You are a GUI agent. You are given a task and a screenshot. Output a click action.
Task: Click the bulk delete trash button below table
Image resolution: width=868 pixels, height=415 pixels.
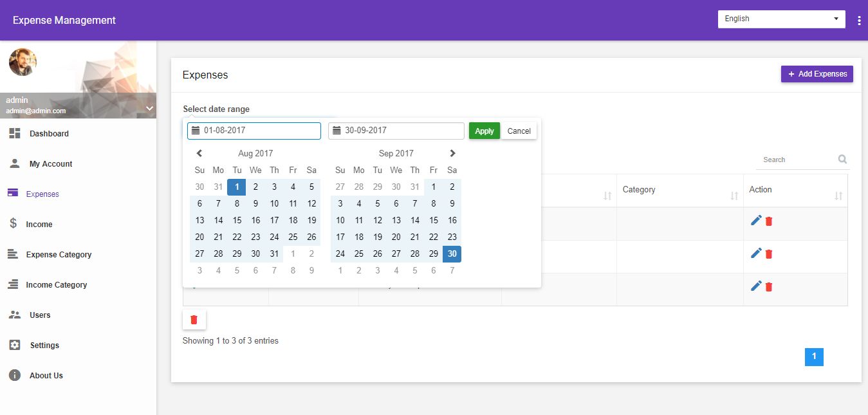[x=194, y=320]
